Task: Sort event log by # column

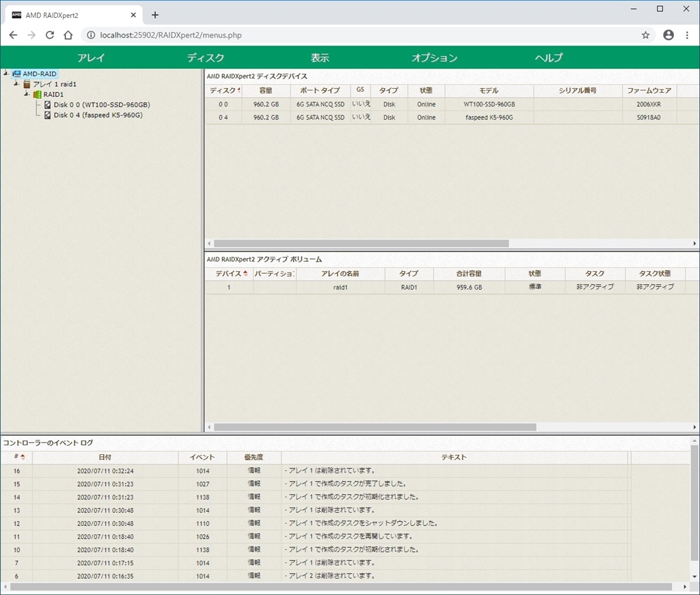Action: pos(16,457)
